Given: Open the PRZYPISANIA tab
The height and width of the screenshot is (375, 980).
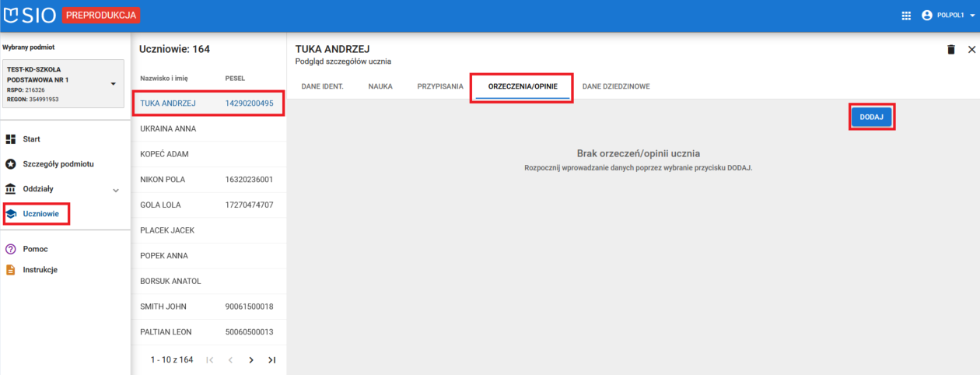Looking at the screenshot, I should (440, 86).
